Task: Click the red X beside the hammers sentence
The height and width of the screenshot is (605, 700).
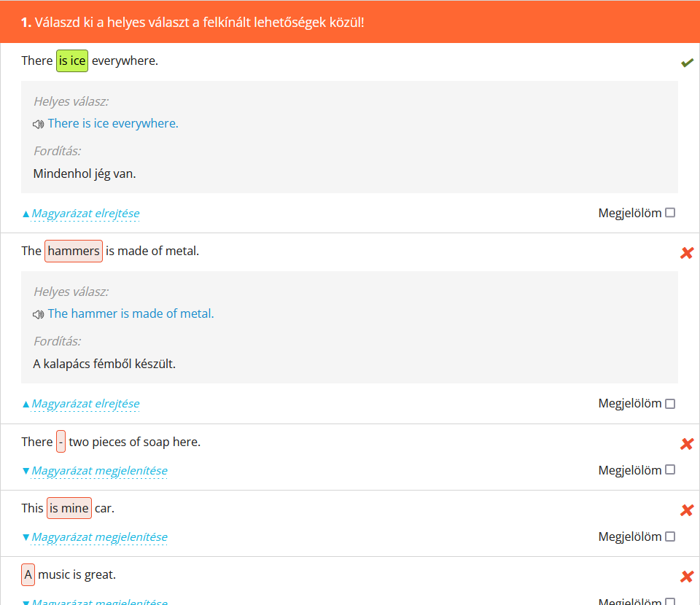Action: click(x=686, y=253)
